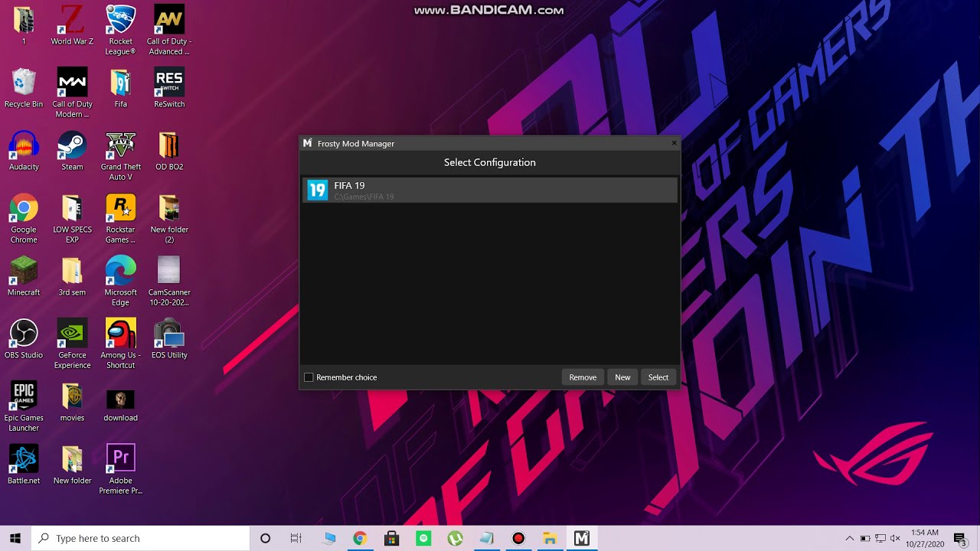
Task: Open Google Chrome desktop shortcut
Action: click(x=24, y=219)
